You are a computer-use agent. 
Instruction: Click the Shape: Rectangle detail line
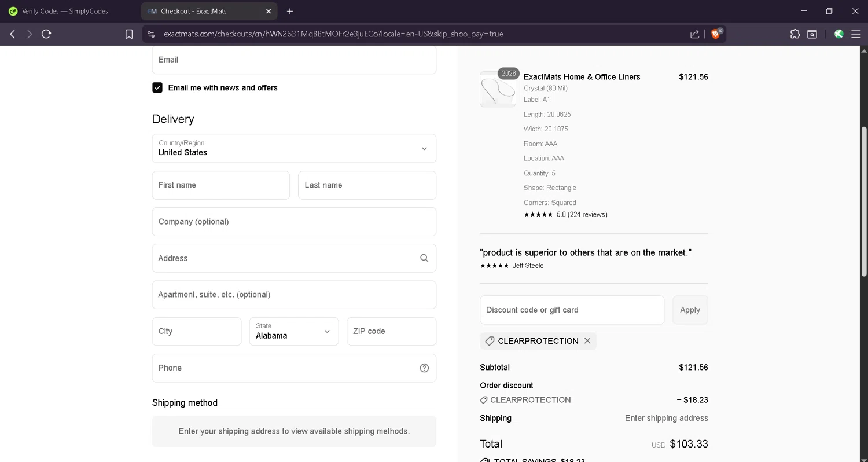(550, 188)
